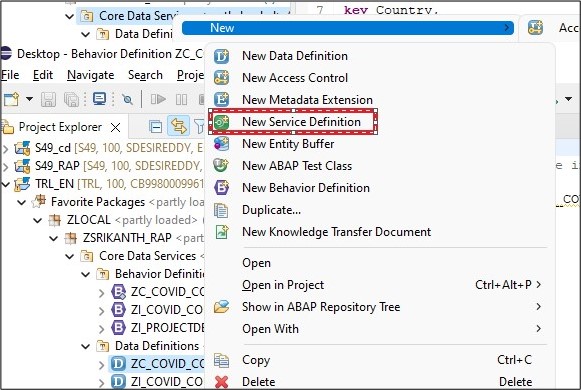This screenshot has height=390, width=581.
Task: Open the Navigate menu
Action: 90,75
